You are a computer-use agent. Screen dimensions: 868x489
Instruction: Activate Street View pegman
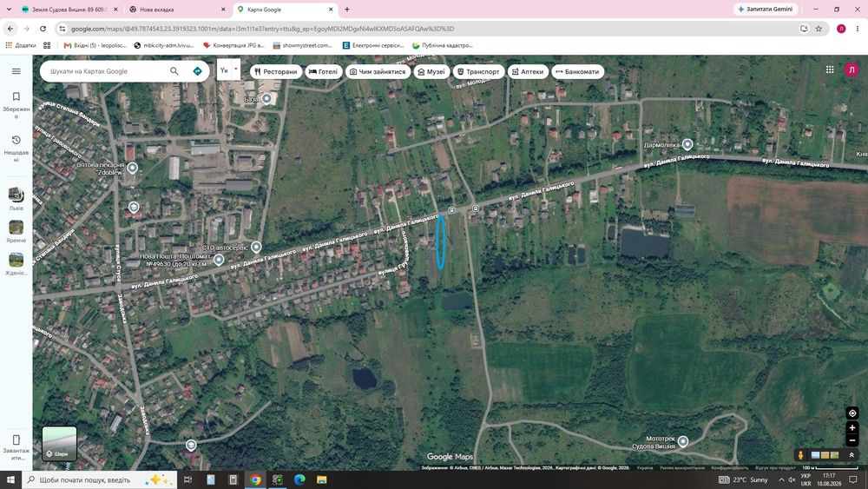[800, 454]
